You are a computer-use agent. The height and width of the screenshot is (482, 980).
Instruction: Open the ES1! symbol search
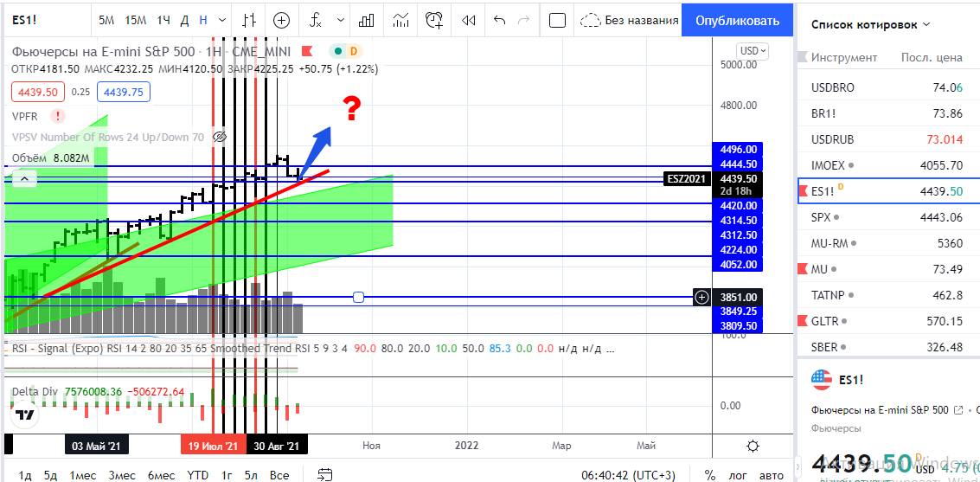click(x=25, y=20)
